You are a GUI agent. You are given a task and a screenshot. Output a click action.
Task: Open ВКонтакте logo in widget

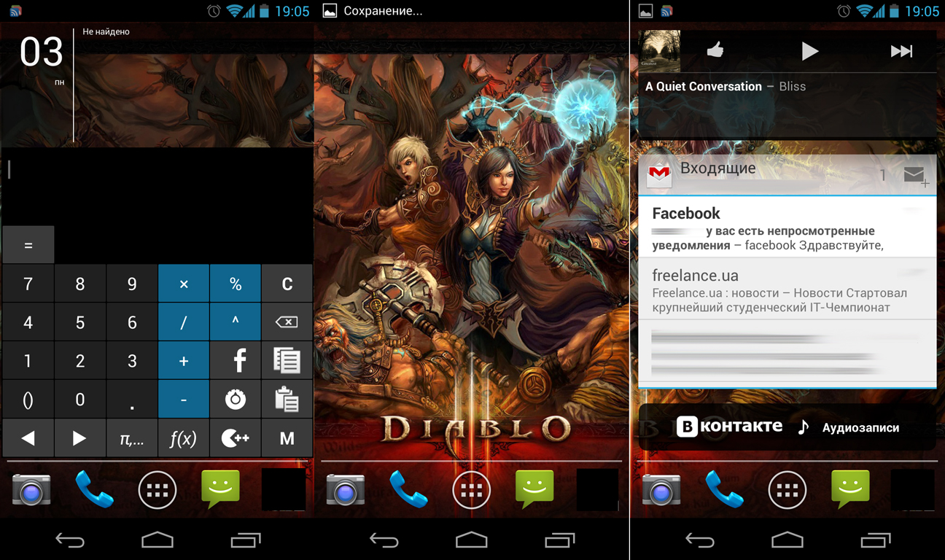point(729,427)
